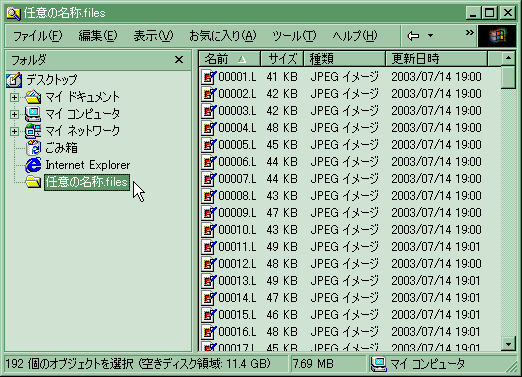Viewport: 522px width, 377px height.
Task: Open the 表示(V) menu
Action: coord(153,36)
